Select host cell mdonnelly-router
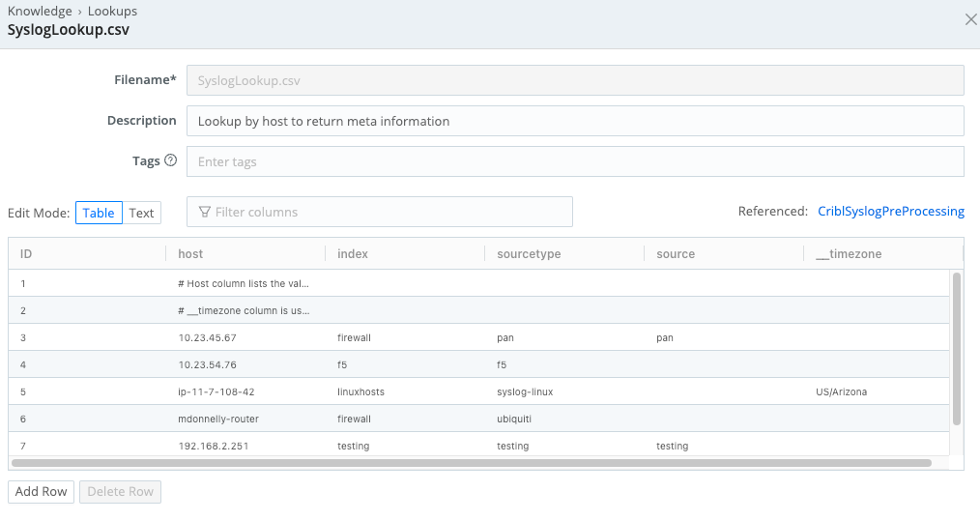The height and width of the screenshot is (521, 980). point(218,420)
